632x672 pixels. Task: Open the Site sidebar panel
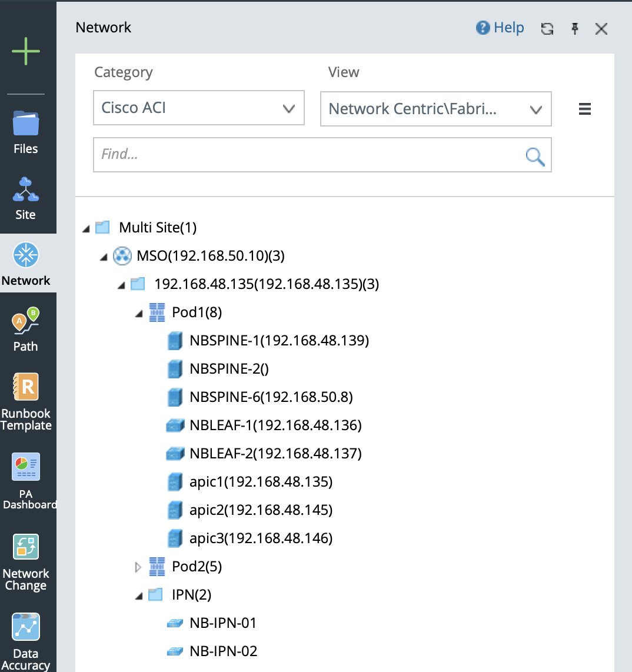[x=26, y=198]
